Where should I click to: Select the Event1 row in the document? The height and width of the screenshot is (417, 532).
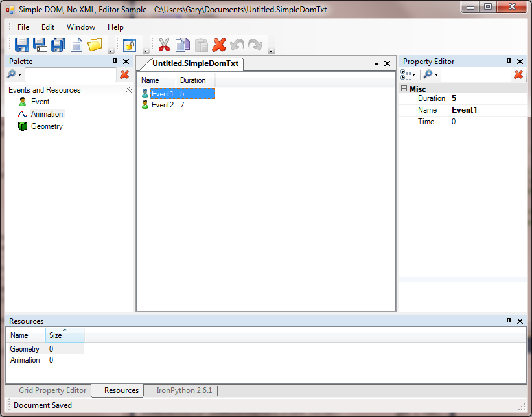[178, 94]
